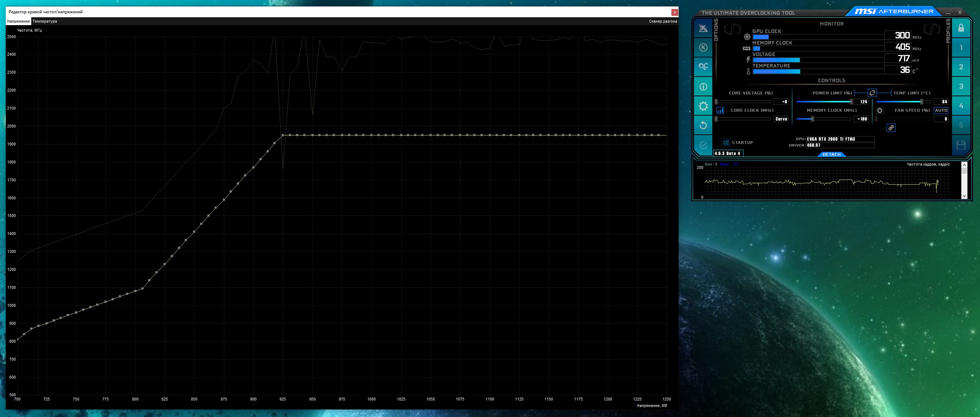Toggle fan speed AUTO mode

tap(941, 110)
